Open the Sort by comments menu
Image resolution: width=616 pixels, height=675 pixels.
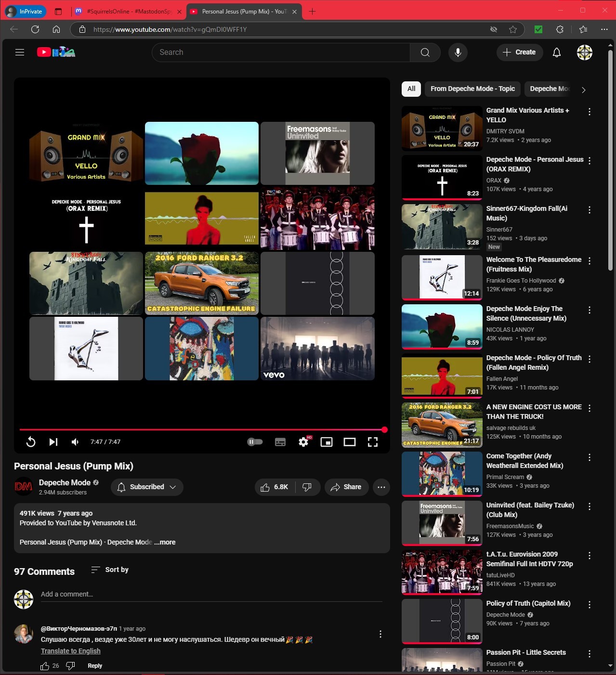110,570
